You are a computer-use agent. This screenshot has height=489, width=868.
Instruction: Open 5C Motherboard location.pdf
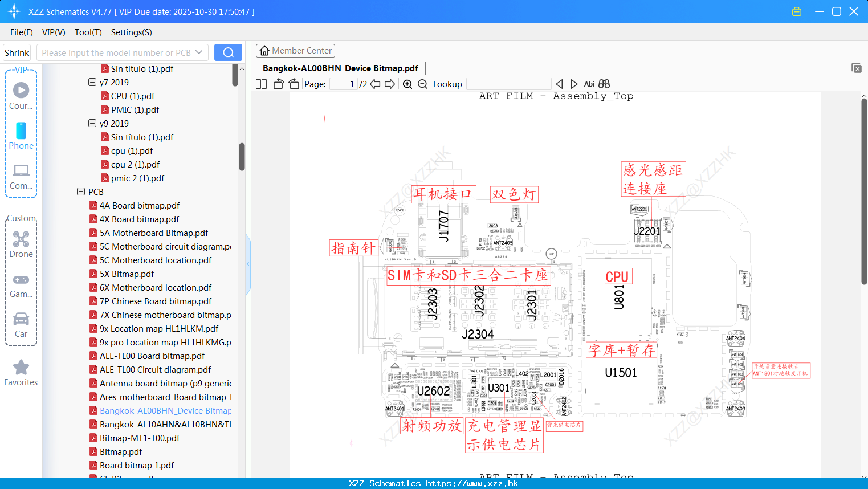pyautogui.click(x=156, y=260)
